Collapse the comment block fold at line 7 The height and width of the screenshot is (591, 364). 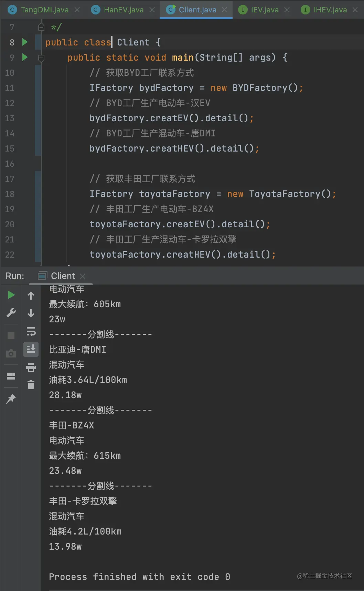coord(41,27)
